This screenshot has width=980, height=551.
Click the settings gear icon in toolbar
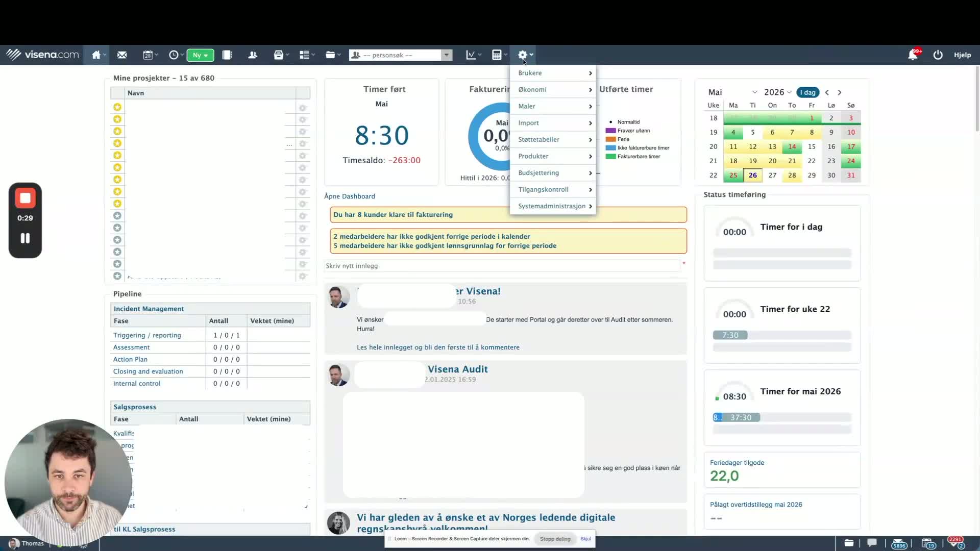coord(523,55)
